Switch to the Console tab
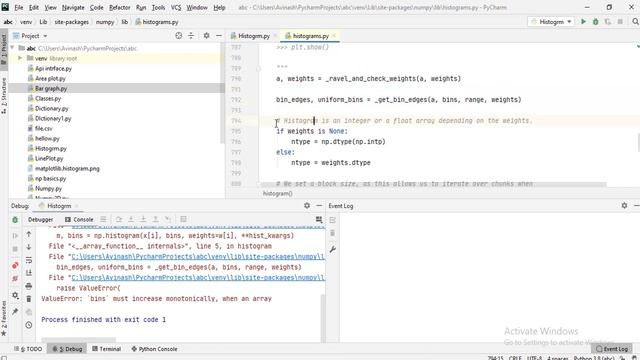This screenshot has height=360, width=640. (79, 220)
